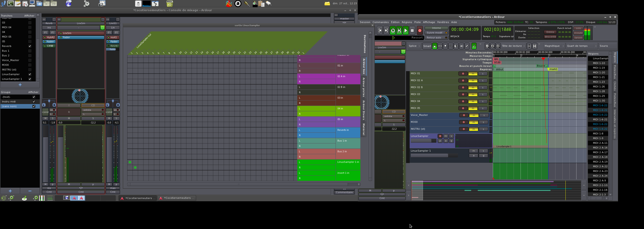This screenshot has width=644, height=229.
Task: Click the Retour auto button
Action: click(436, 38)
